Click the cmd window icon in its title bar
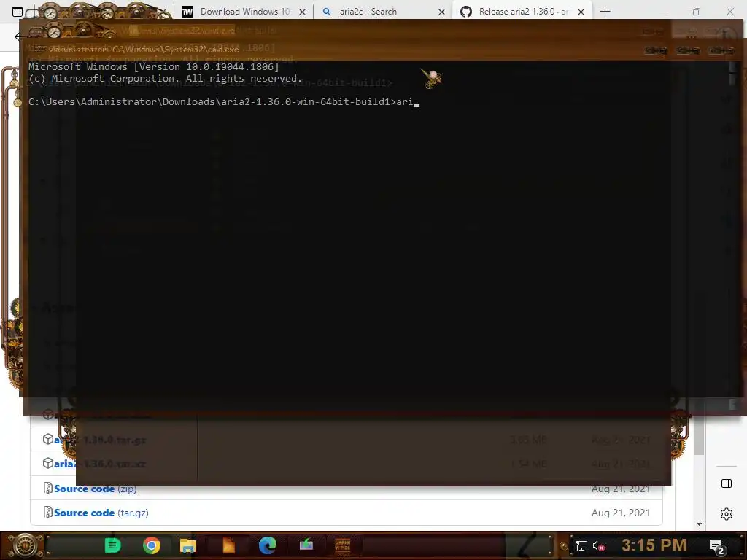The image size is (747, 560). click(x=39, y=49)
